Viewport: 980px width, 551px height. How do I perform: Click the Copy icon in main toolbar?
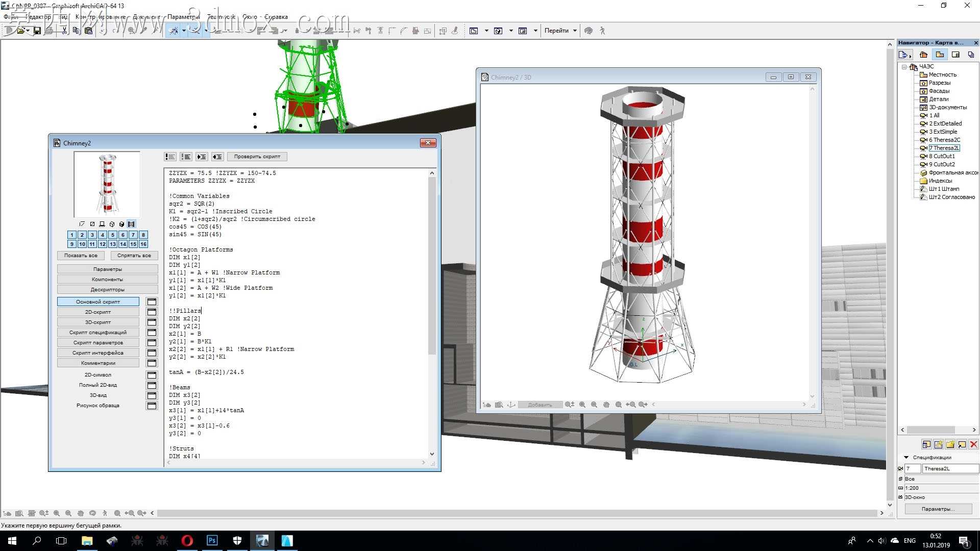77,31
